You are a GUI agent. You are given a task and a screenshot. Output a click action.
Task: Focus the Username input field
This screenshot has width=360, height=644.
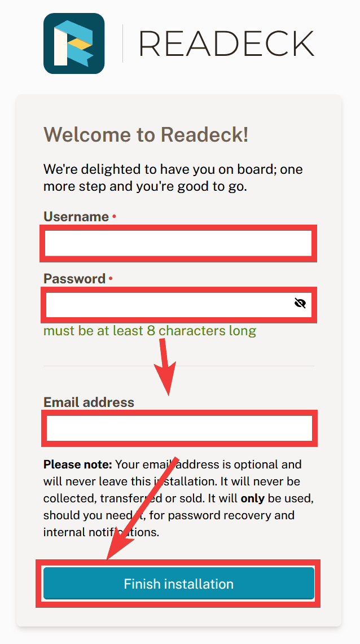[x=178, y=243]
